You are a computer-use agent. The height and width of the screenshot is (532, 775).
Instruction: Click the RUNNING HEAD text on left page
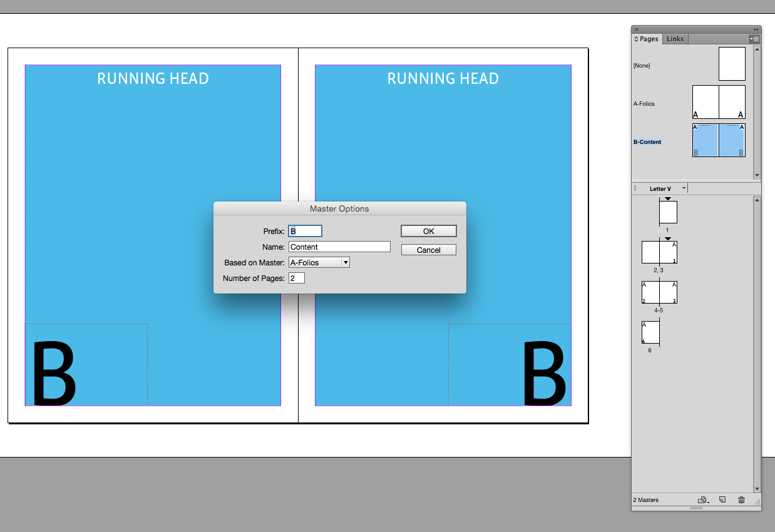pos(153,79)
